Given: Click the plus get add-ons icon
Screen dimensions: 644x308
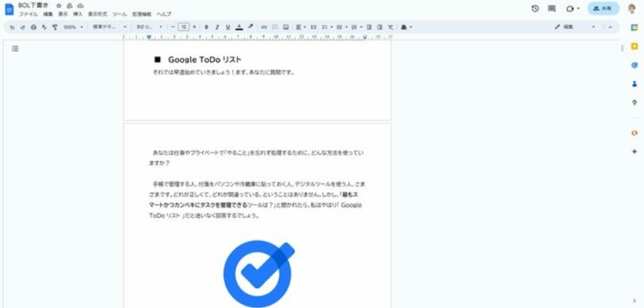Looking at the screenshot, I should (x=634, y=152).
